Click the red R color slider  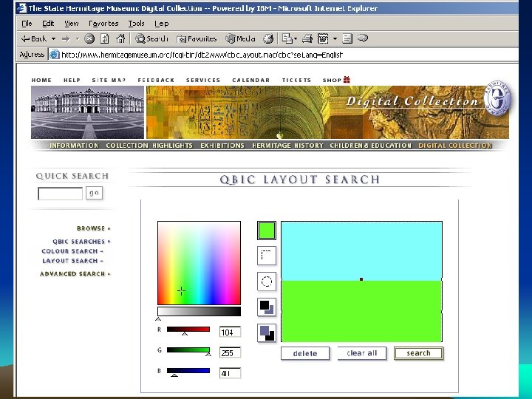(188, 330)
